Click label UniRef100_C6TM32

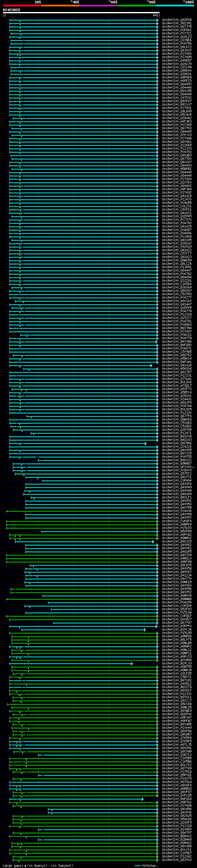(x=177, y=98)
